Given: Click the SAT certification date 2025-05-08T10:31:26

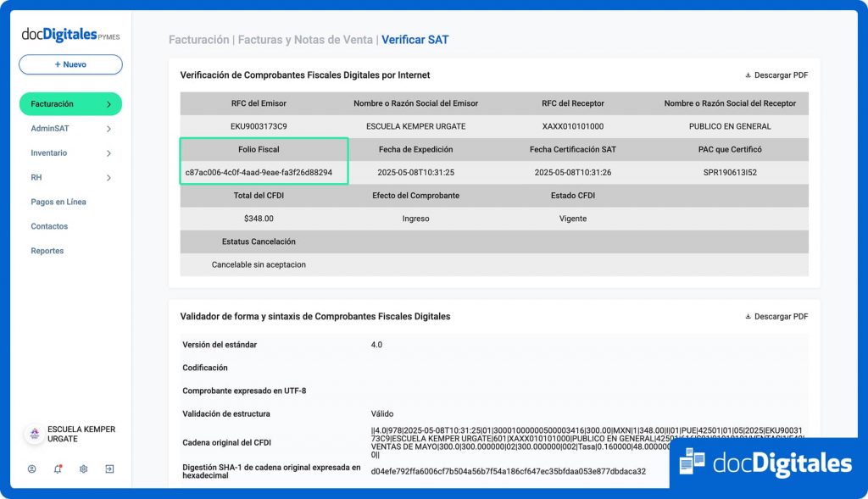Looking at the screenshot, I should tap(573, 173).
